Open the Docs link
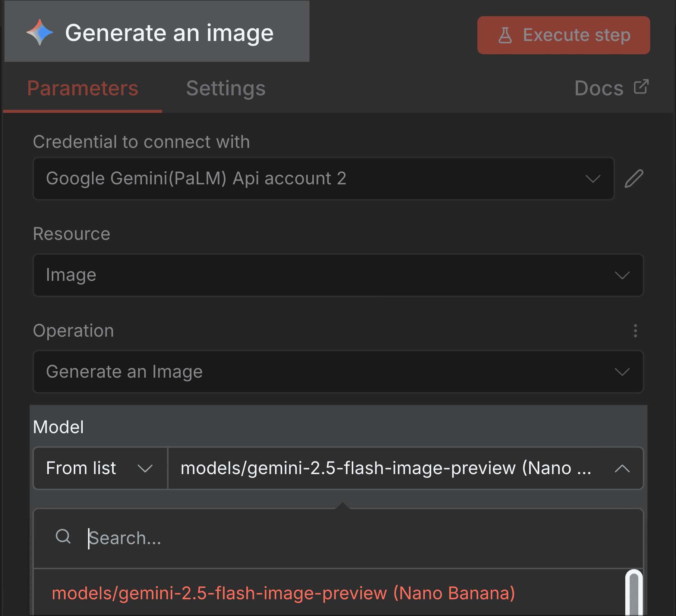 coord(598,88)
